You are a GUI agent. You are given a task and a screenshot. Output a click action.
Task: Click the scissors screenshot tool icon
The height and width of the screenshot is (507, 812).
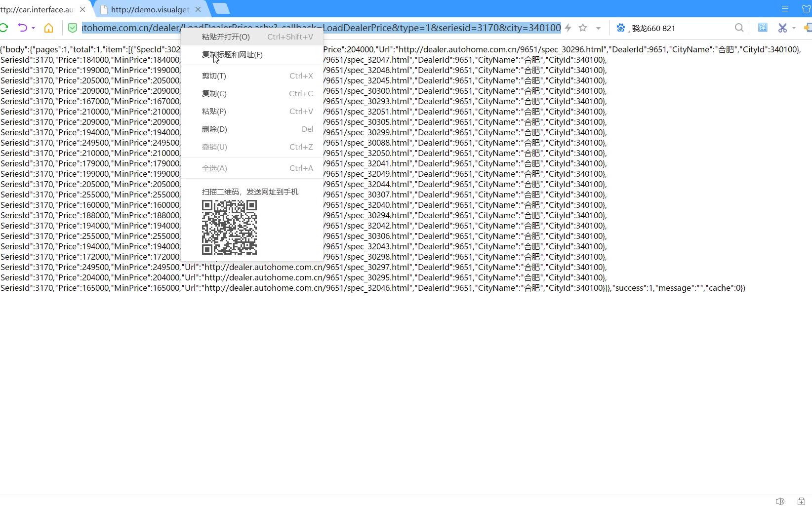coord(782,28)
